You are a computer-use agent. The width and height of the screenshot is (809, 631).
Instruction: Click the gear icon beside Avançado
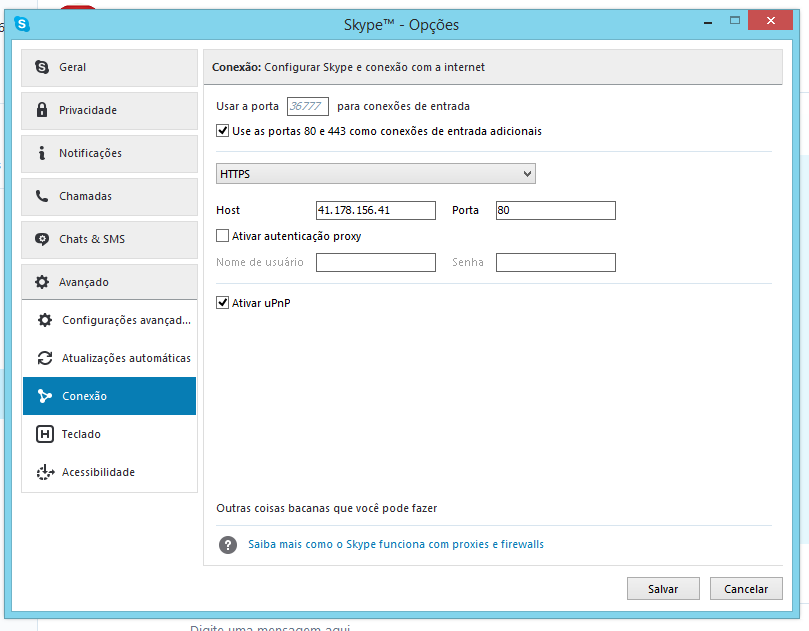point(42,282)
